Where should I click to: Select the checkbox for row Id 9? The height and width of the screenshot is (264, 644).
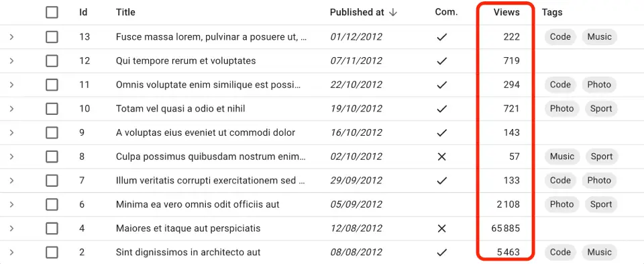point(52,133)
